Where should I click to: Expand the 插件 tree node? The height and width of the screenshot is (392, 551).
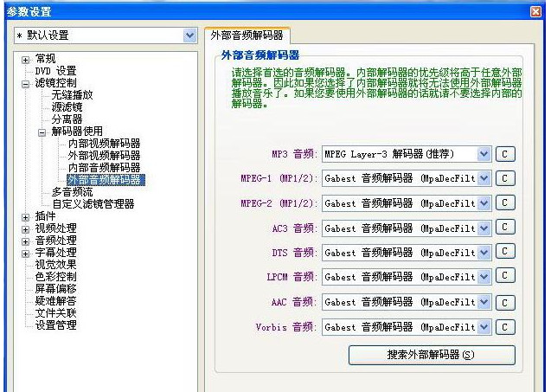pos(26,215)
